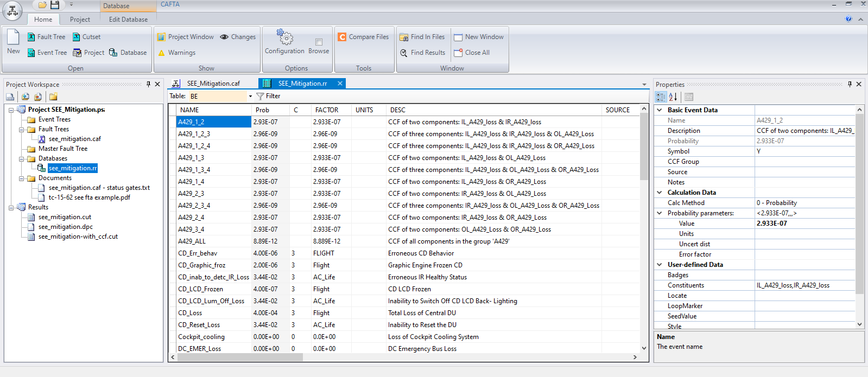The width and height of the screenshot is (868, 377).
Task: Select the Home ribbon tab
Action: tap(43, 20)
